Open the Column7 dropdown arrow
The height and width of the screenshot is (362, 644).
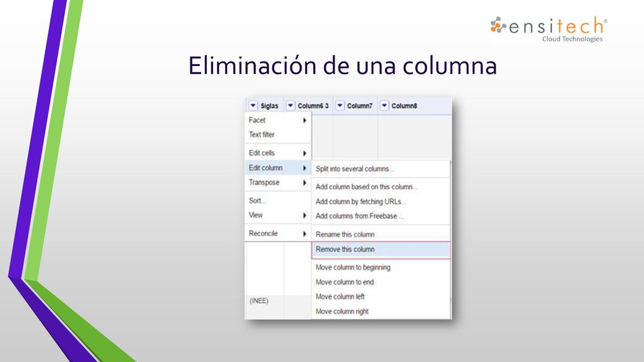340,106
